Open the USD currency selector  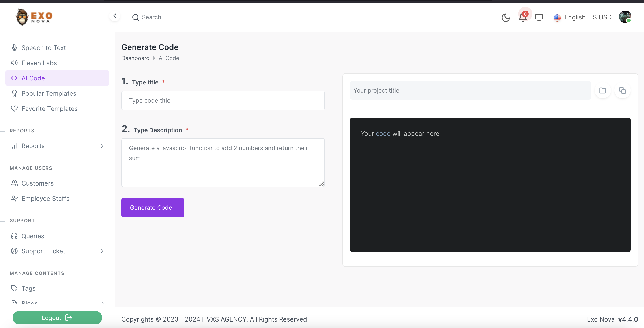(602, 17)
